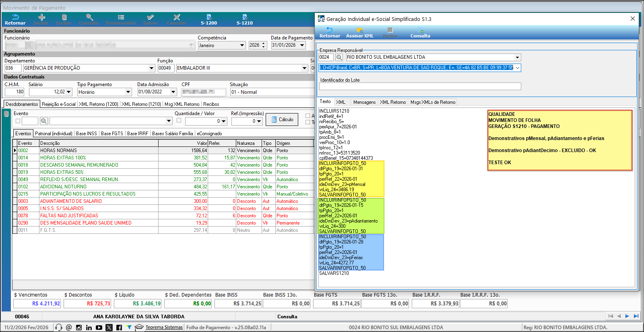Click the magnifier beside company code 0024
This screenshot has width=644, height=332.
tap(339, 58)
